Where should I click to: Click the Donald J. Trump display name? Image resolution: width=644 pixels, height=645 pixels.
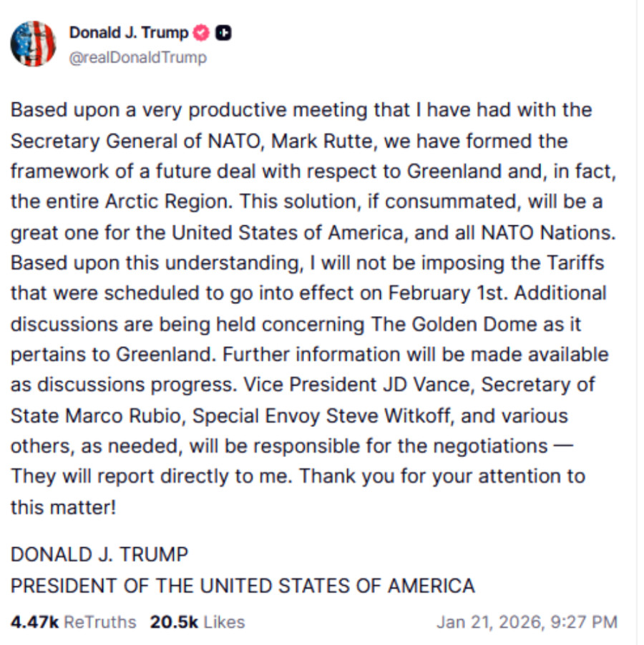pos(127,33)
